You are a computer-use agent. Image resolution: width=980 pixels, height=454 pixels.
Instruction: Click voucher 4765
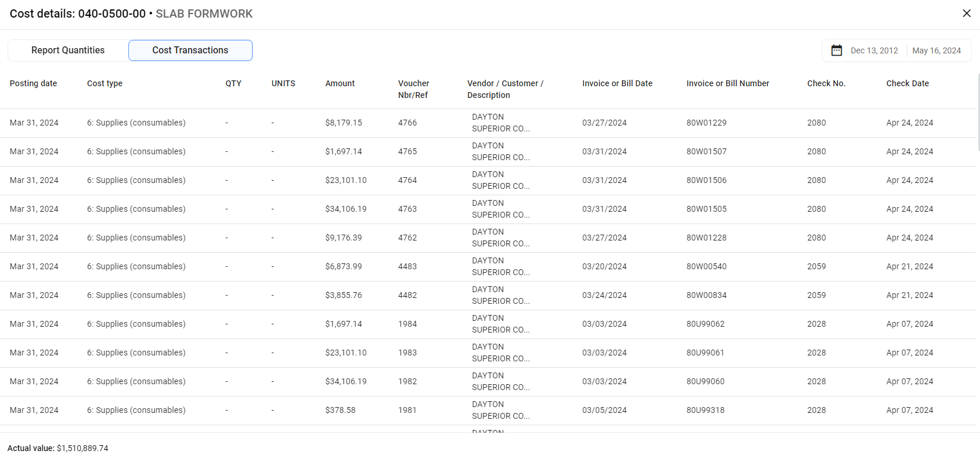(407, 151)
